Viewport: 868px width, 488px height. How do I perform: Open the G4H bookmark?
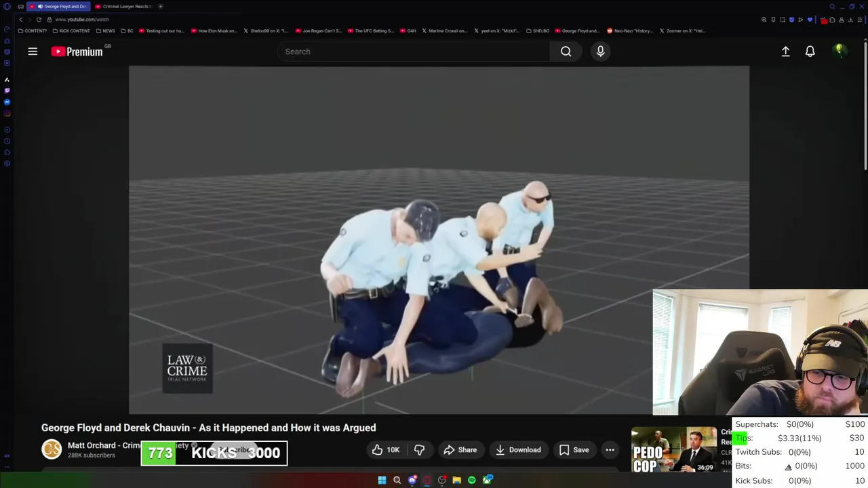tap(408, 30)
